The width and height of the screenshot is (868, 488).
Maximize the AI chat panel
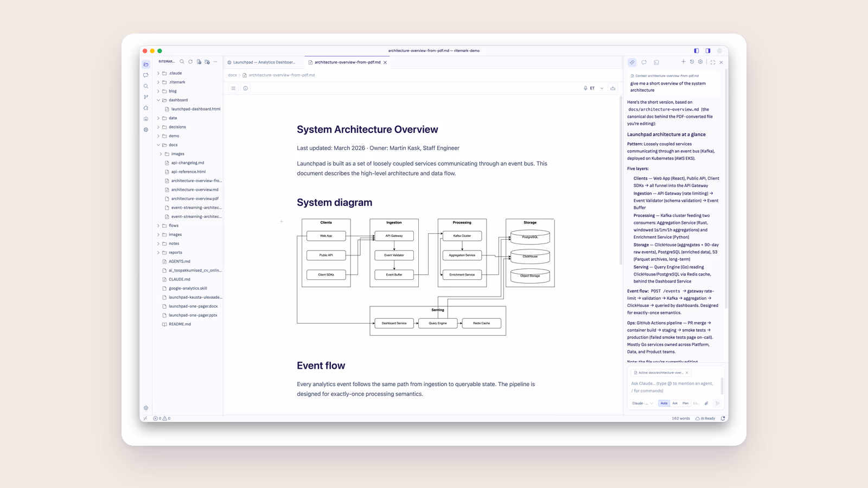click(713, 62)
